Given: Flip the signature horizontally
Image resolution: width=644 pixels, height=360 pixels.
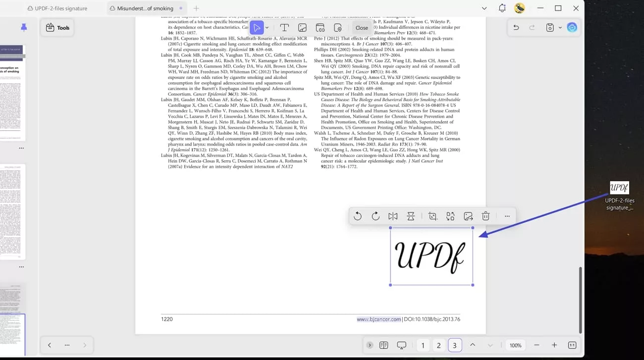Looking at the screenshot, I should pyautogui.click(x=393, y=216).
